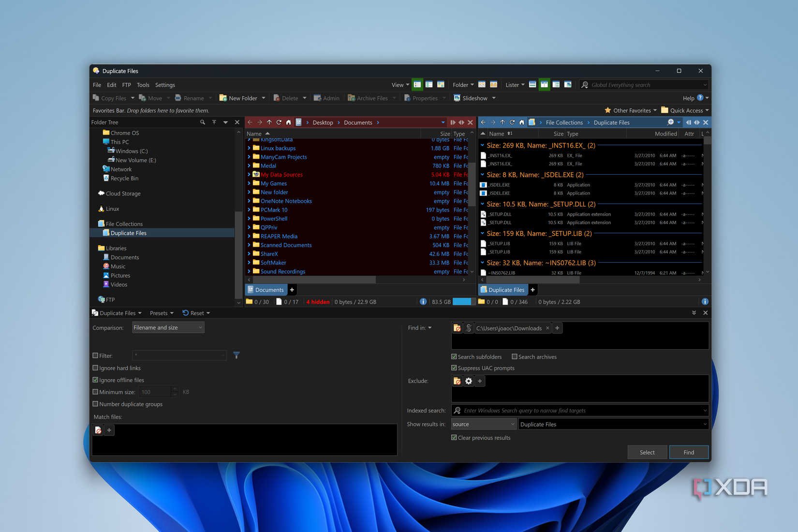Uncheck Search subfolders option
This screenshot has height=532, width=798.
pyautogui.click(x=454, y=357)
